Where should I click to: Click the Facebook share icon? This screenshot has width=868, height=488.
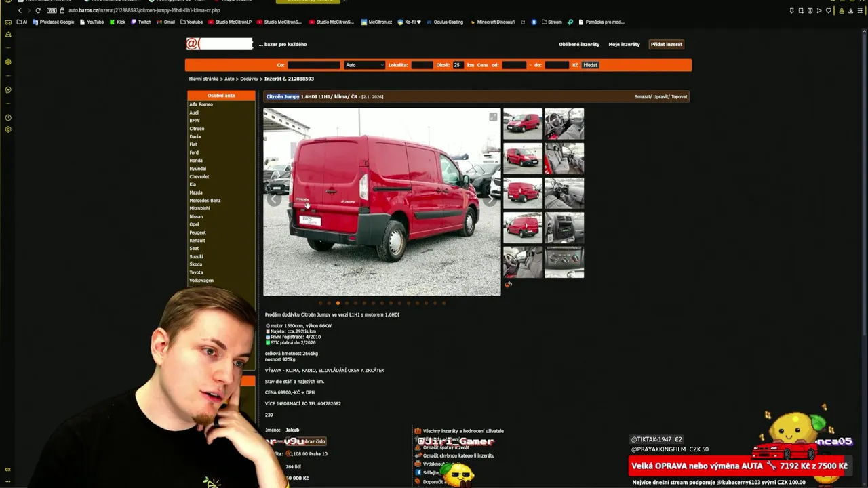pos(418,472)
